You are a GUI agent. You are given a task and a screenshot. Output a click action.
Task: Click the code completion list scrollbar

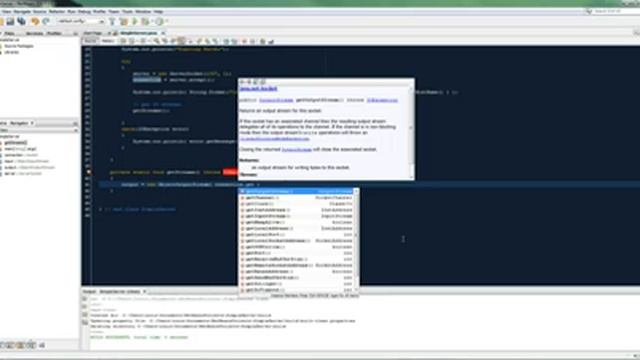click(x=356, y=241)
